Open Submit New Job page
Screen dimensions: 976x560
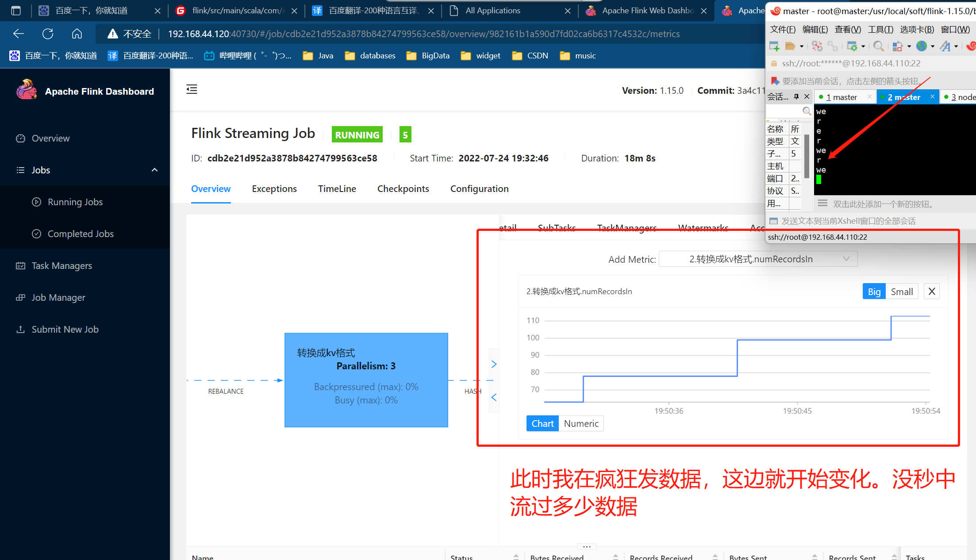coord(65,329)
